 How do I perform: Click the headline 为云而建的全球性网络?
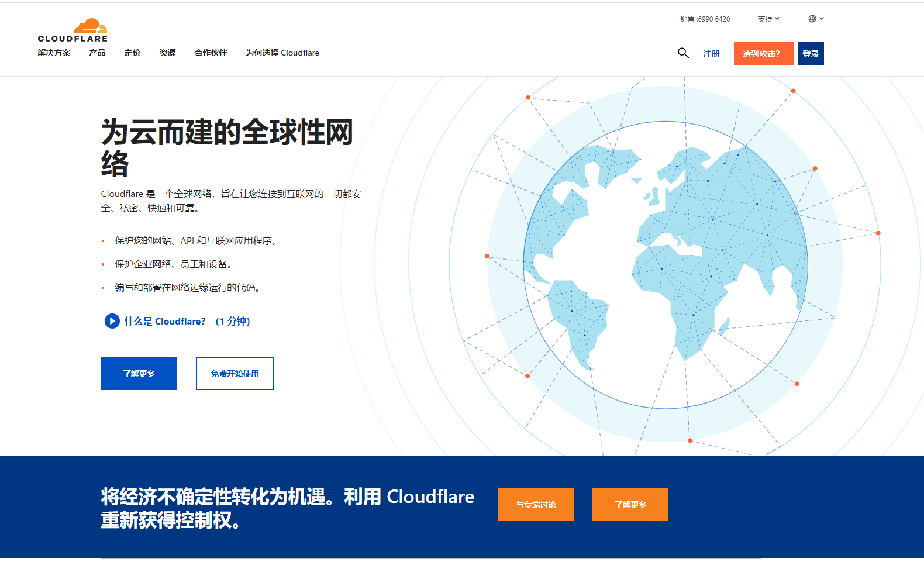click(x=227, y=147)
